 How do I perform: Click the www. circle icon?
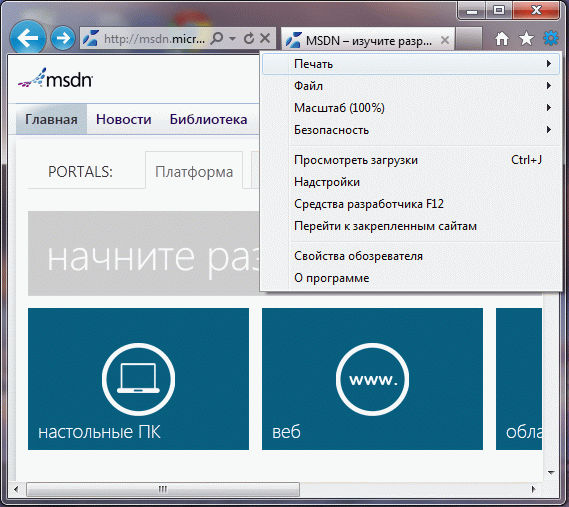pos(372,379)
